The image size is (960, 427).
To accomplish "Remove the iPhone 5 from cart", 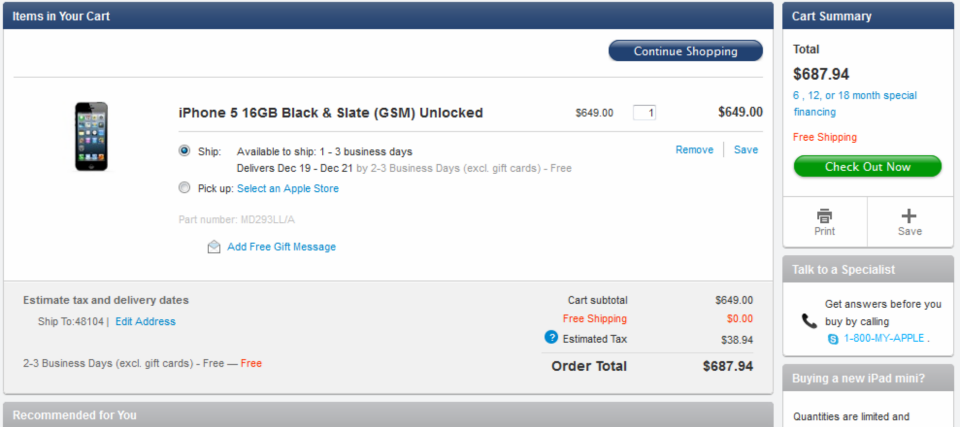I will coord(694,150).
